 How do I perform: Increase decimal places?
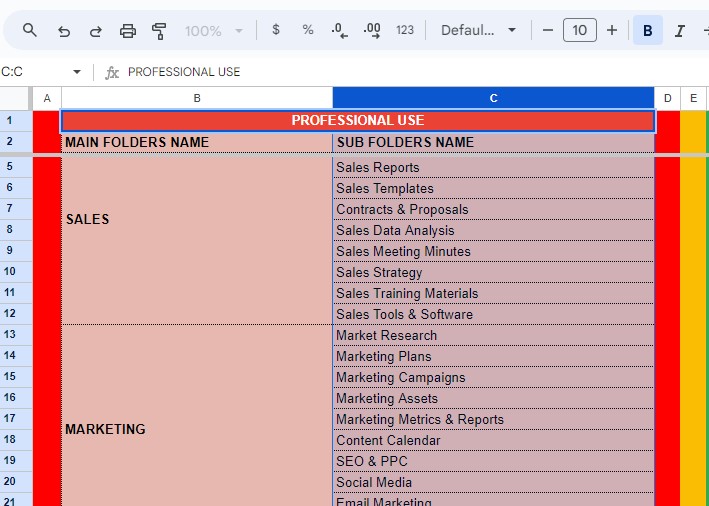372,30
